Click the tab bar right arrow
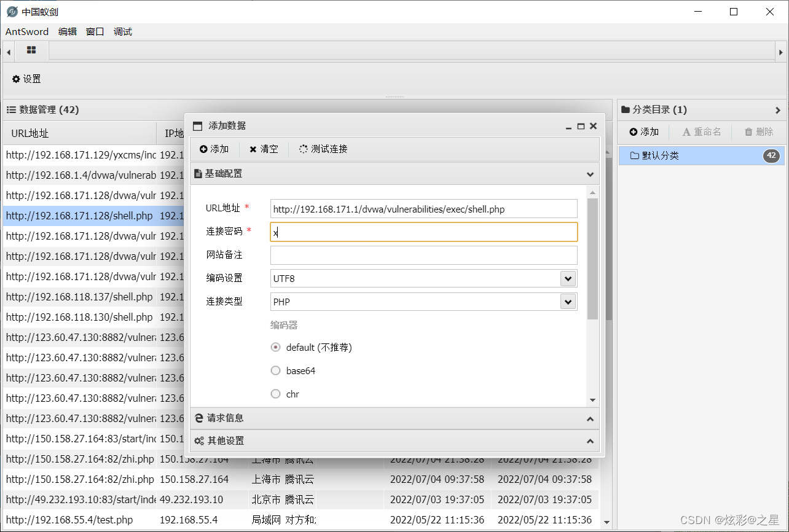Image resolution: width=789 pixels, height=532 pixels. (x=780, y=52)
